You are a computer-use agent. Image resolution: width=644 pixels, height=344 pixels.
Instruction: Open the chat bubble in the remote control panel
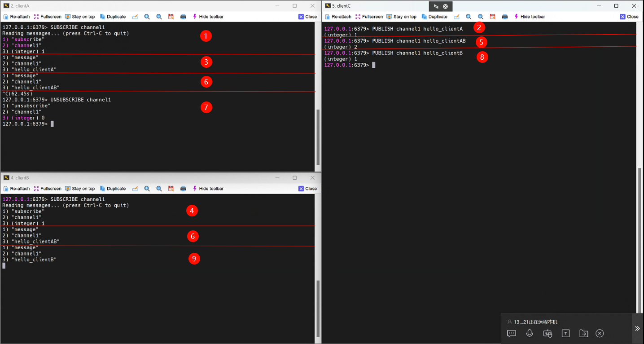[512, 333]
